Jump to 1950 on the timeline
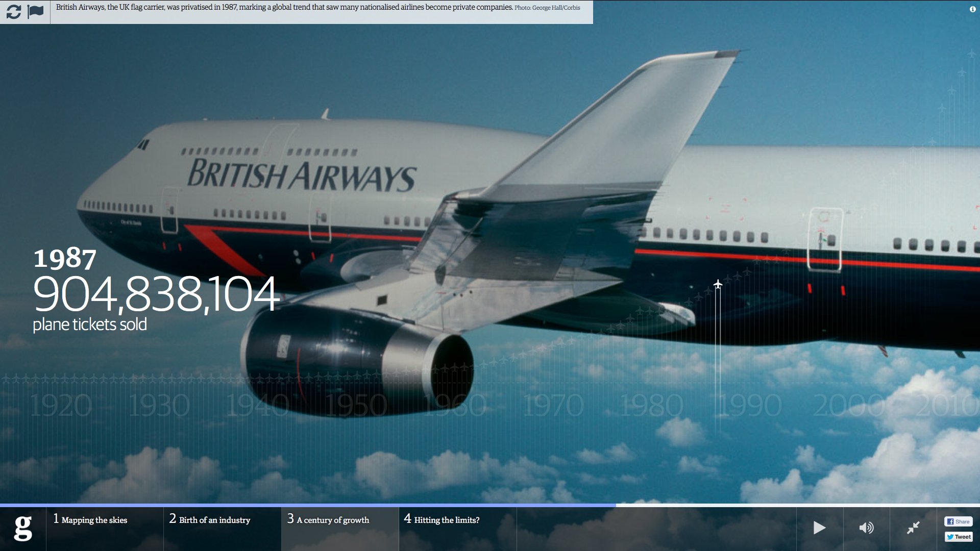This screenshot has width=980, height=551. pos(356,406)
